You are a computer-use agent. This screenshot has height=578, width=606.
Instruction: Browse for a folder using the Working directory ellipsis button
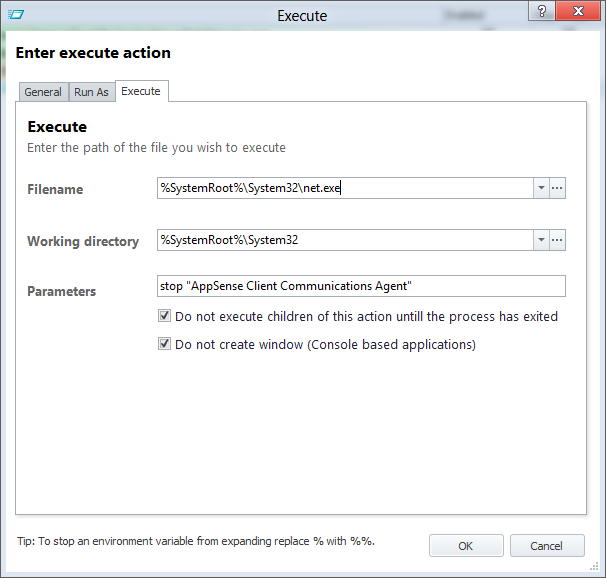557,240
